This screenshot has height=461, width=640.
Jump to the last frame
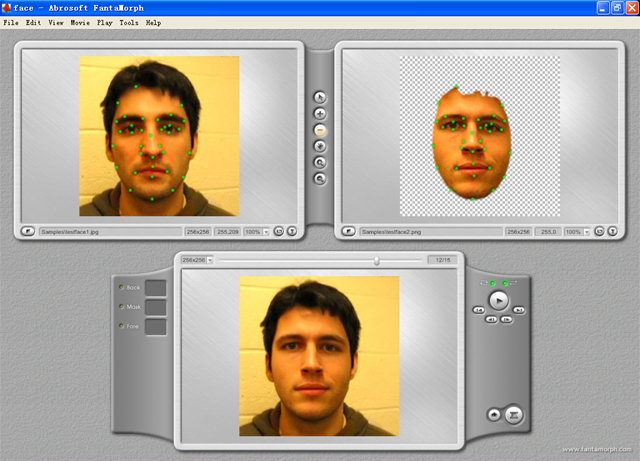[519, 310]
